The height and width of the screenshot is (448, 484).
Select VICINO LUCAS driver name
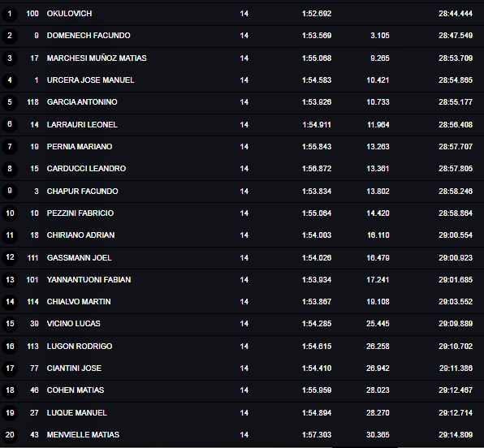(x=73, y=324)
